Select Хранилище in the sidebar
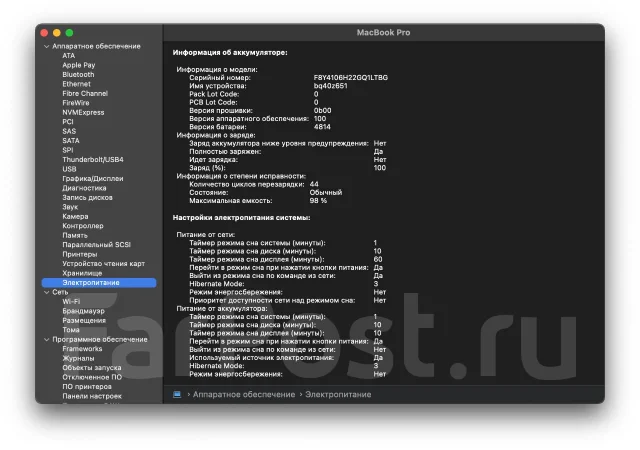 click(x=82, y=273)
